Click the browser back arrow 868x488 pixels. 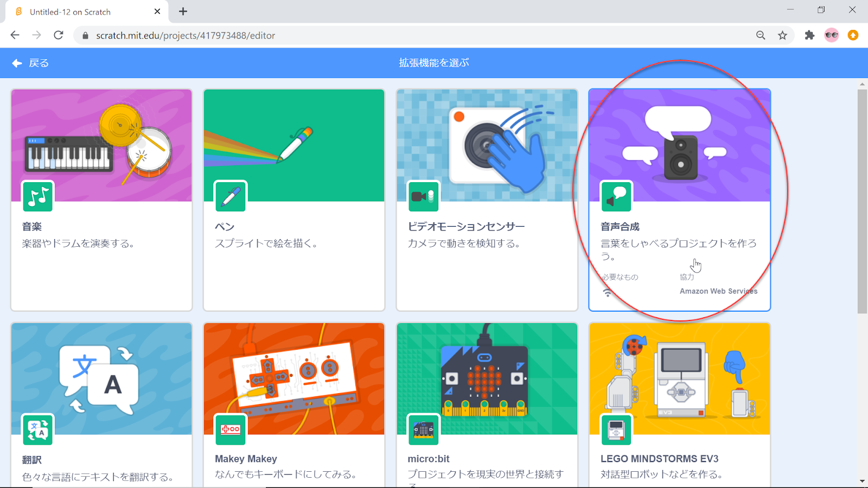pos(15,35)
